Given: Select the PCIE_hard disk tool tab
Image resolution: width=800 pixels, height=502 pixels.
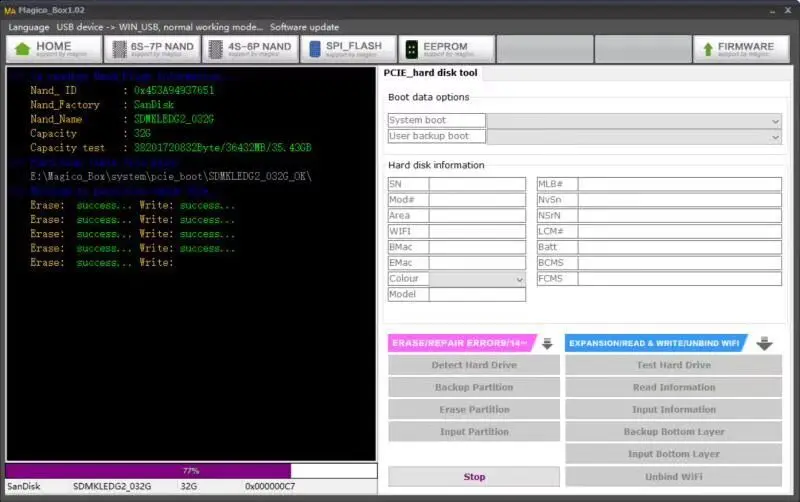Looking at the screenshot, I should [431, 73].
